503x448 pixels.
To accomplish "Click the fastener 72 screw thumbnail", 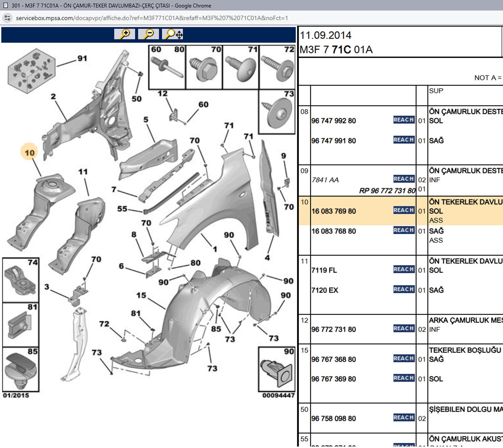I will point(277,69).
